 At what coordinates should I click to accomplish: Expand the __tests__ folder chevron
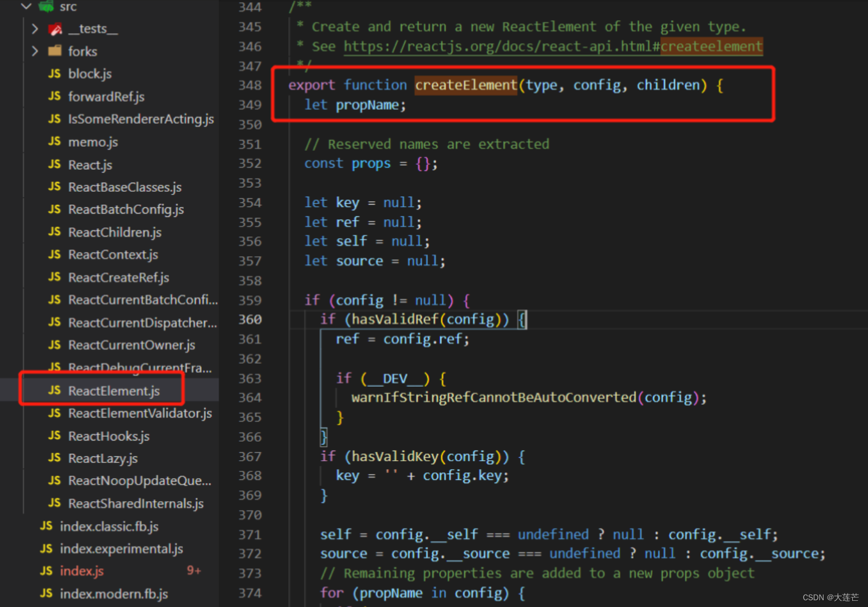pyautogui.click(x=35, y=29)
